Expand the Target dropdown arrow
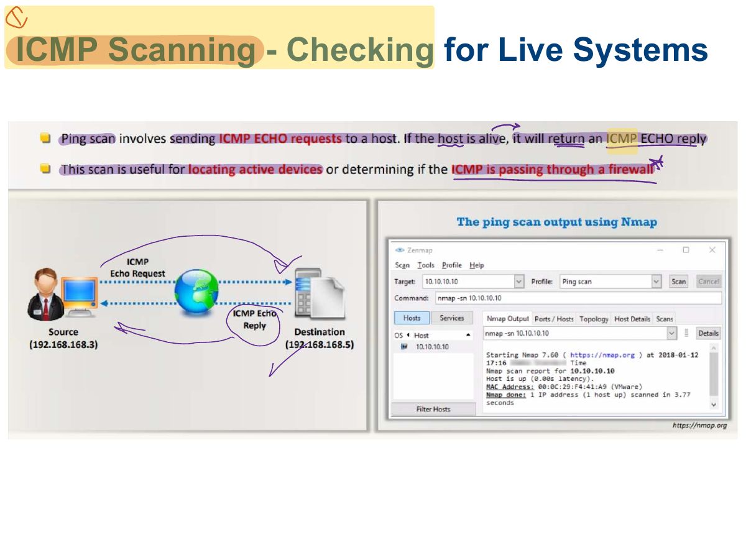 pyautogui.click(x=519, y=282)
